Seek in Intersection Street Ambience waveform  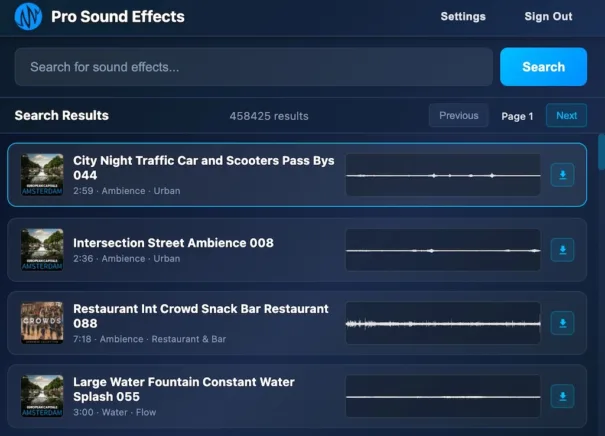pyautogui.click(x=443, y=250)
